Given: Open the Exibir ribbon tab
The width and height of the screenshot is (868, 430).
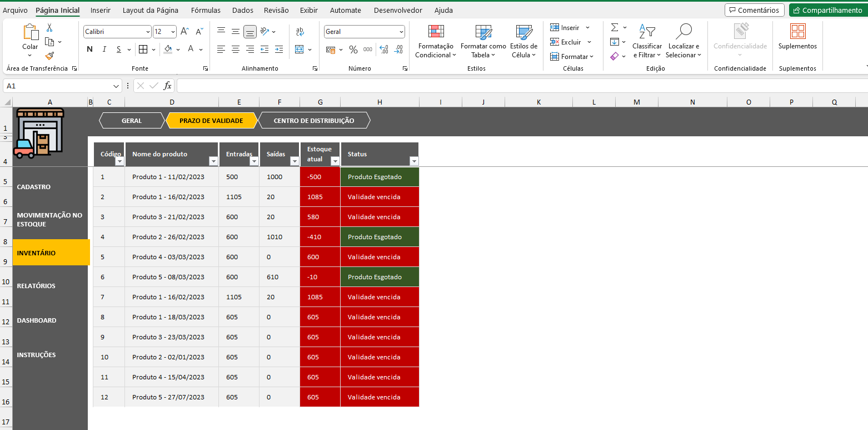Looking at the screenshot, I should click(x=309, y=10).
